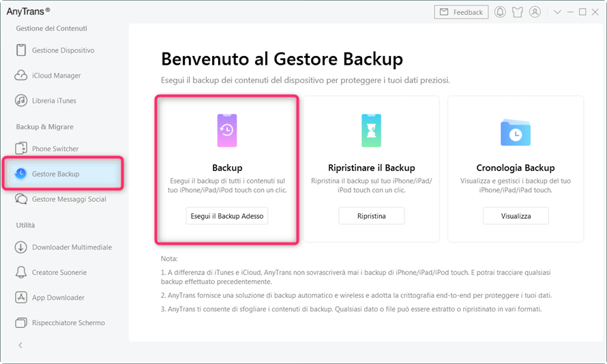Open Gestore Messaggi Social sidebar item

(63, 199)
